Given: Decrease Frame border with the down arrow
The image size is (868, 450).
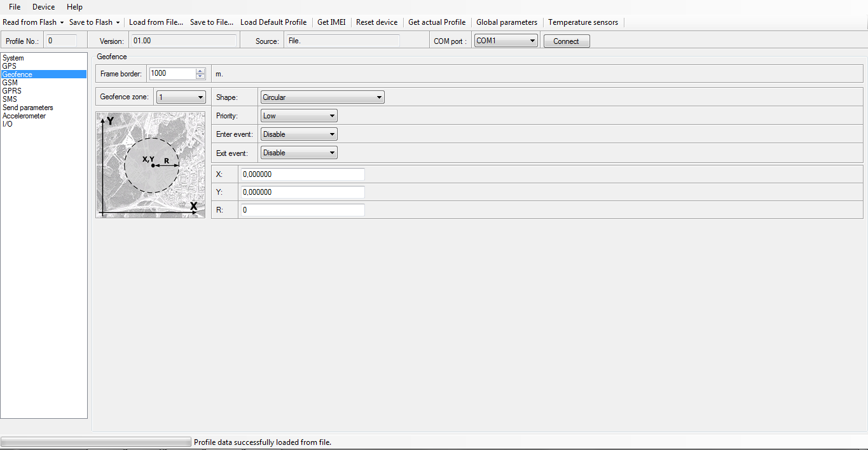Looking at the screenshot, I should pyautogui.click(x=200, y=76).
